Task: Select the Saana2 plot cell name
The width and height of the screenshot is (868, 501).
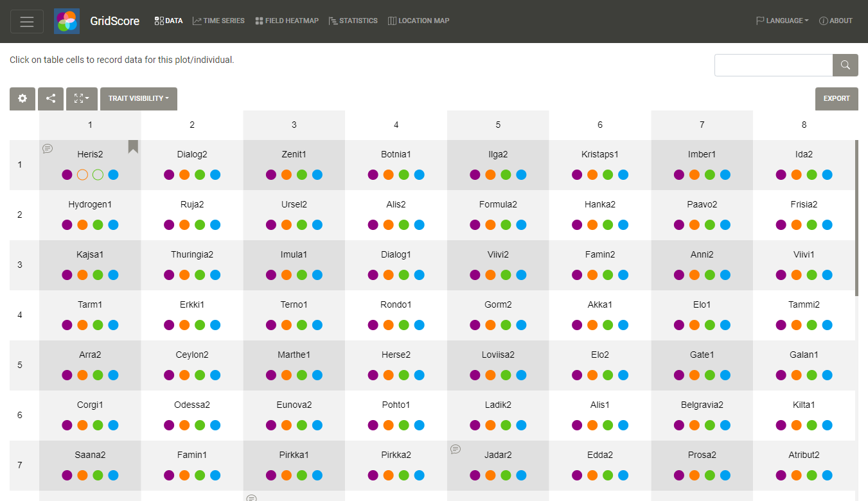Action: click(90, 455)
